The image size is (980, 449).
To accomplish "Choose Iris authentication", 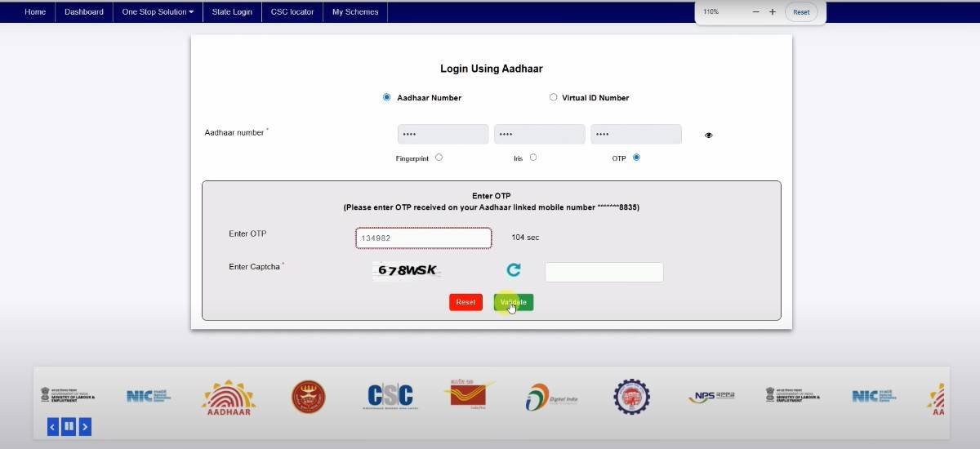I will [x=533, y=158].
